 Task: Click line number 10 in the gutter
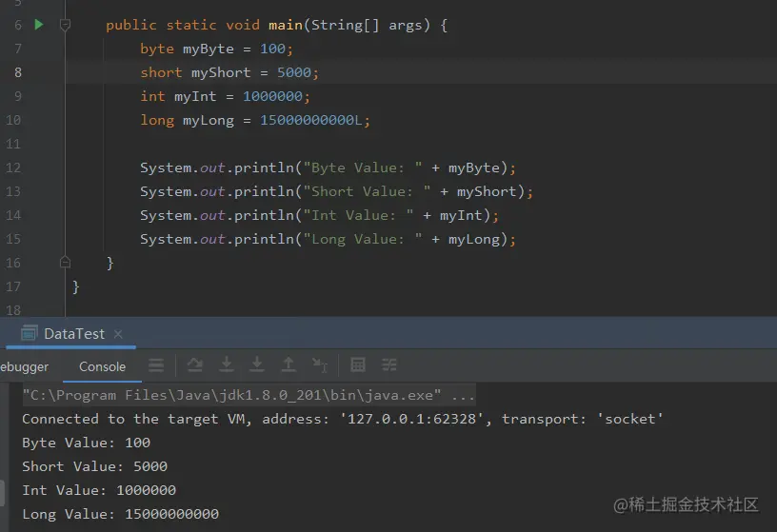click(x=13, y=120)
